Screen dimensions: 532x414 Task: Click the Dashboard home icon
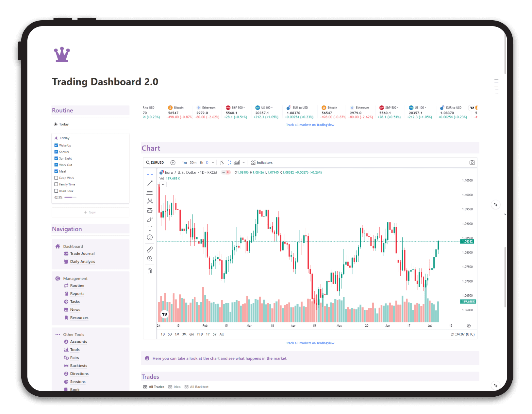58,246
